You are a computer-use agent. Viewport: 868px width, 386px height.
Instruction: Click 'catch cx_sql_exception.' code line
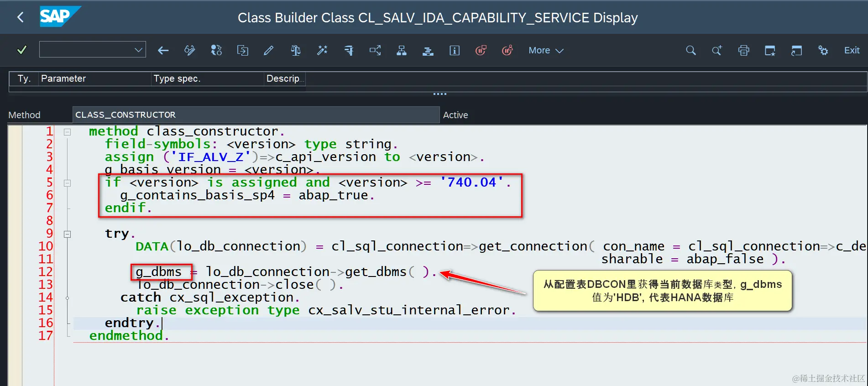(x=210, y=297)
